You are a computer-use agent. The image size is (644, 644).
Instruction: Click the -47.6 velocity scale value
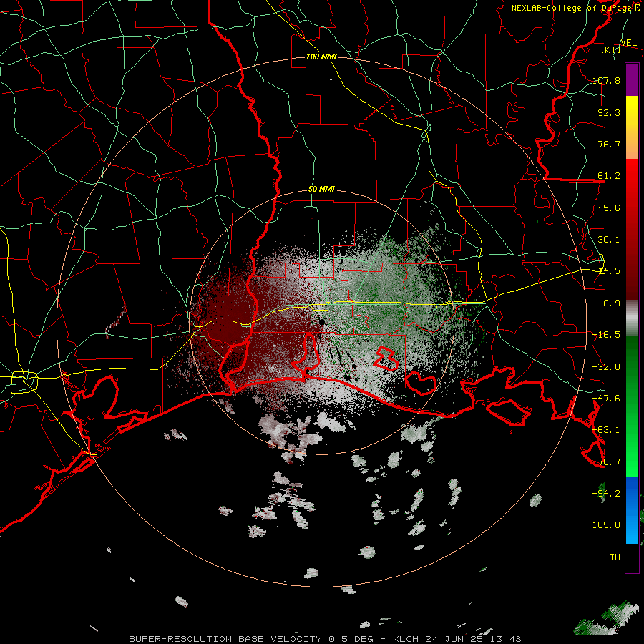(607, 399)
